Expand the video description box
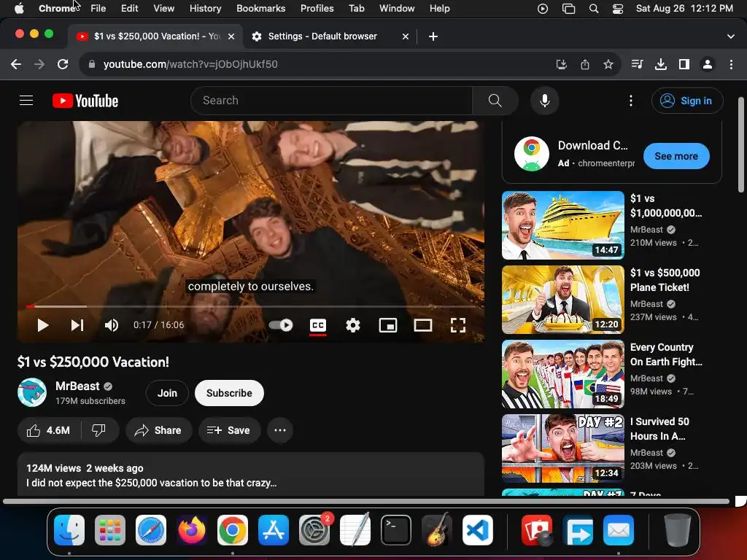The height and width of the screenshot is (560, 747). (251, 474)
